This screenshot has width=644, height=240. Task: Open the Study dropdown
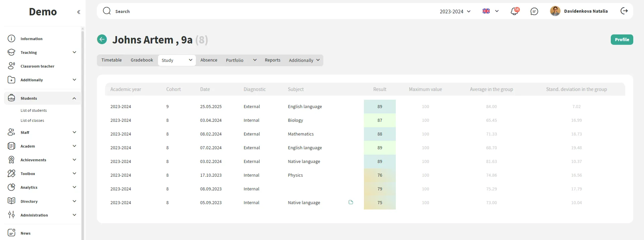(177, 60)
